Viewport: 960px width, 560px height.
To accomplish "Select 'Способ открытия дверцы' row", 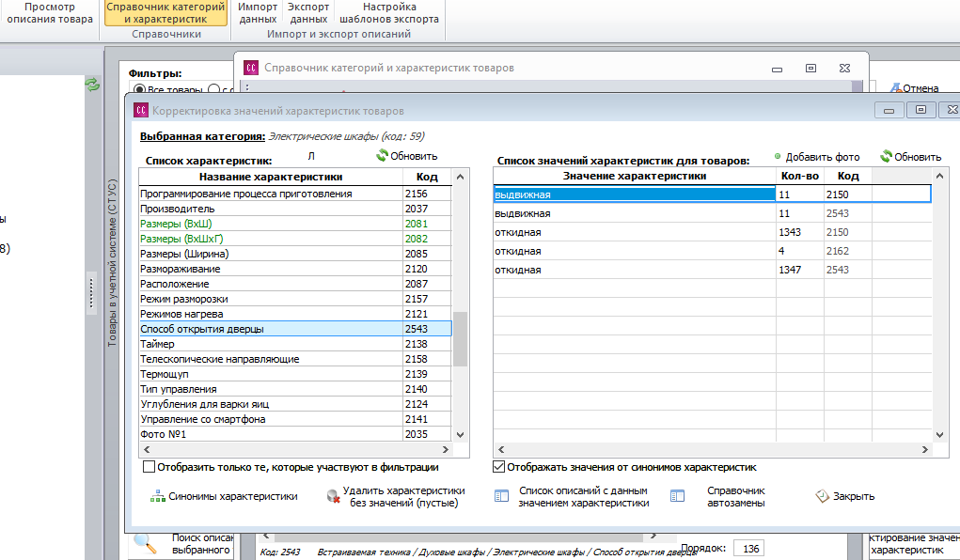I will click(295, 329).
